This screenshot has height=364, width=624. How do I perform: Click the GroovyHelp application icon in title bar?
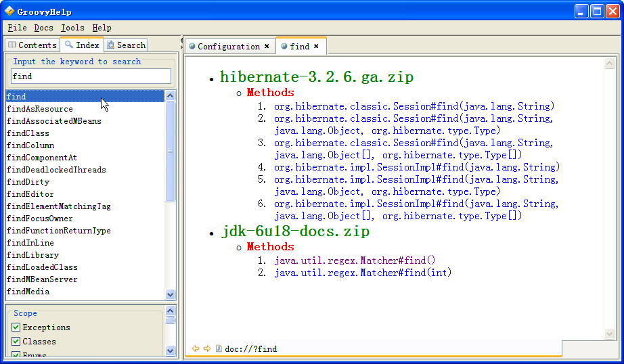[9, 12]
